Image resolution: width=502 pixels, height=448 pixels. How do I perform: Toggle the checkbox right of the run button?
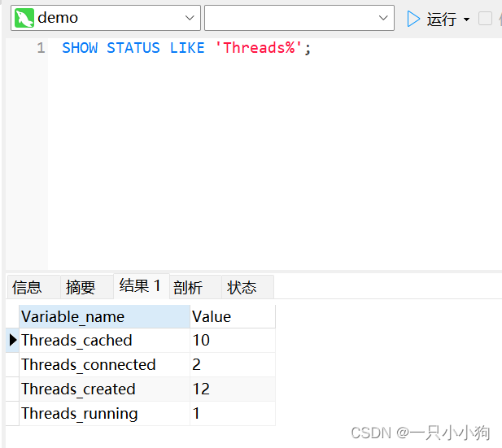[485, 18]
